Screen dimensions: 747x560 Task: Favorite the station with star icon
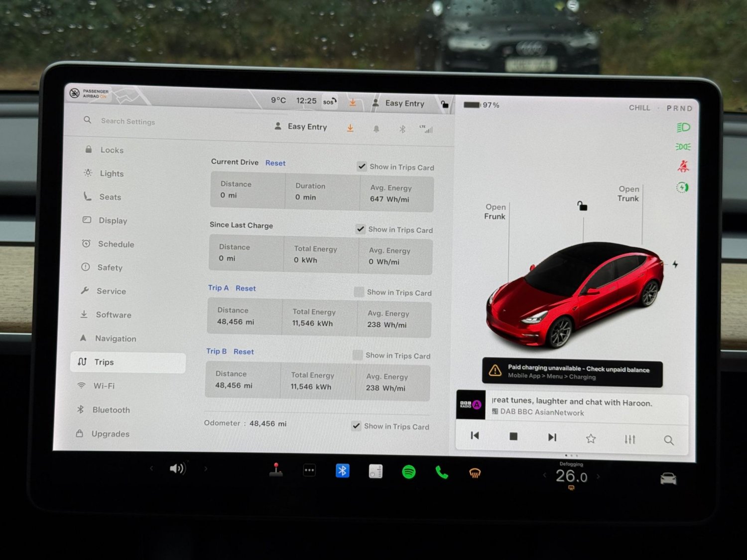coord(591,439)
